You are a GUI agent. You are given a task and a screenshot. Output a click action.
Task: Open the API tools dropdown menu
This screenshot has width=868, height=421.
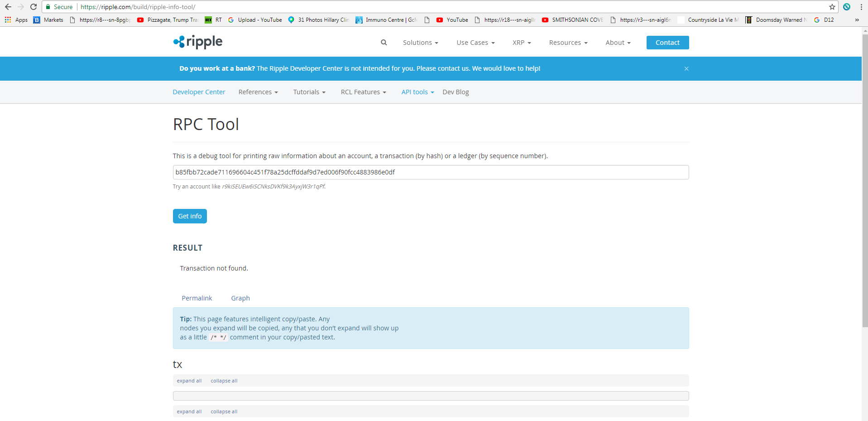point(417,92)
